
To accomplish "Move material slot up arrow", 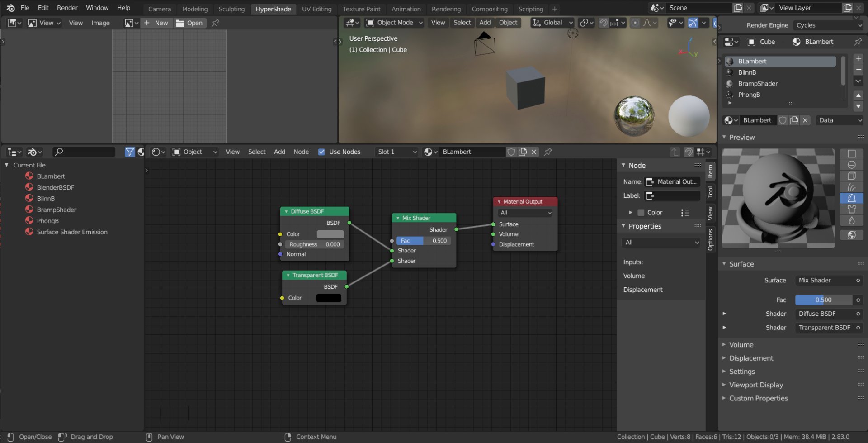I will 858,95.
